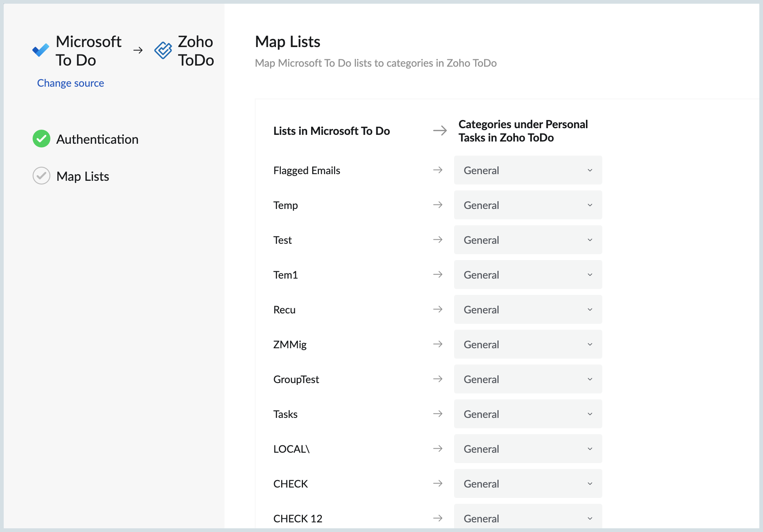Image resolution: width=763 pixels, height=532 pixels.
Task: Open the category dropdown for Tem1
Action: [527, 275]
